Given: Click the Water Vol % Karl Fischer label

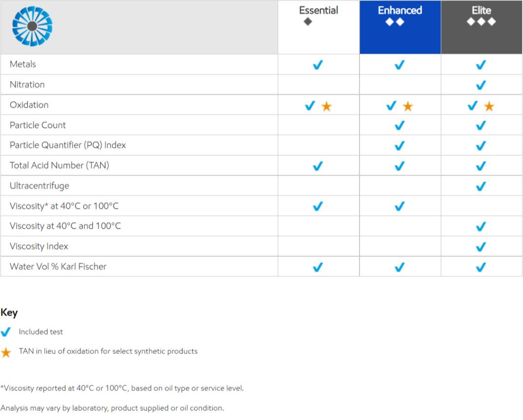Looking at the screenshot, I should click(58, 267).
